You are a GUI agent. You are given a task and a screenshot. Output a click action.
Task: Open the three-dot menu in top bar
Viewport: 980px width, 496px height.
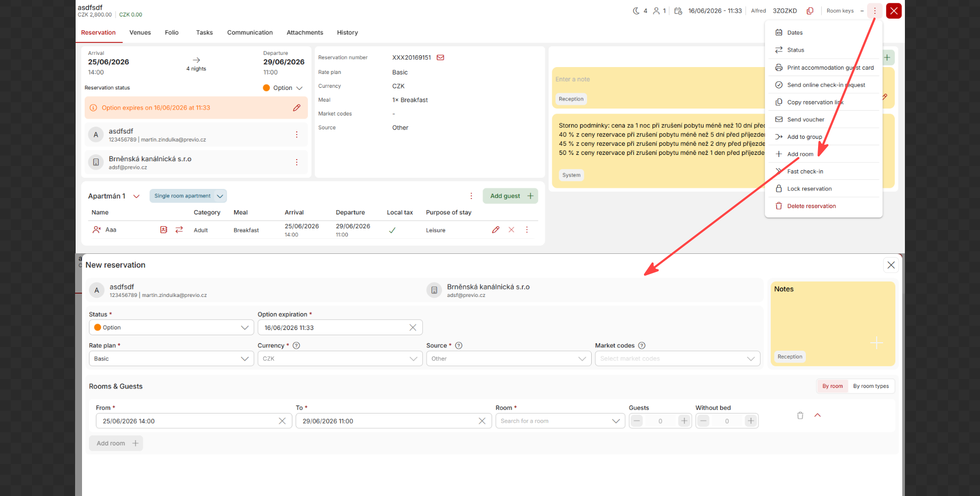click(875, 11)
